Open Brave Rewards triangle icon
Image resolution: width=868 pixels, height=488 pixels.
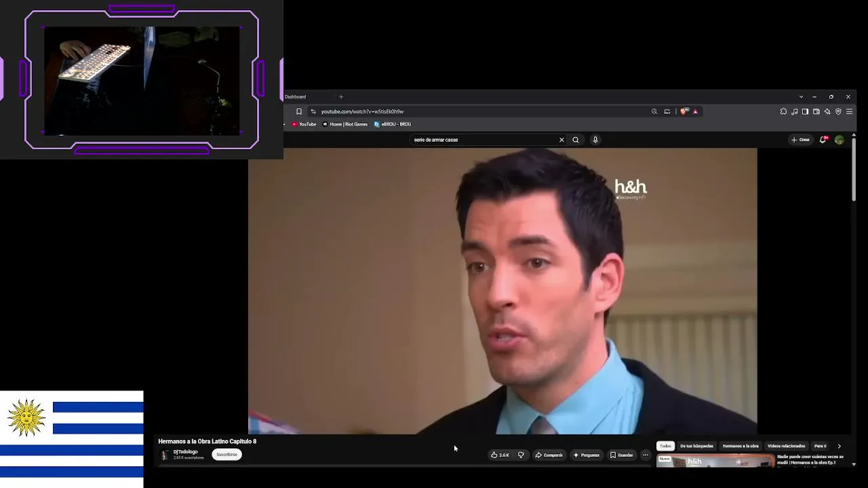695,112
